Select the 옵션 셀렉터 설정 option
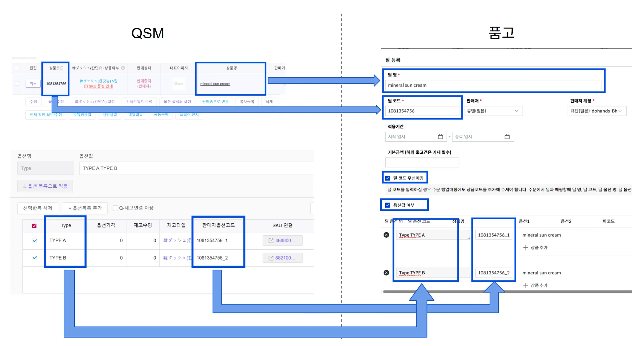This screenshot has height=346, width=644. click(x=177, y=102)
